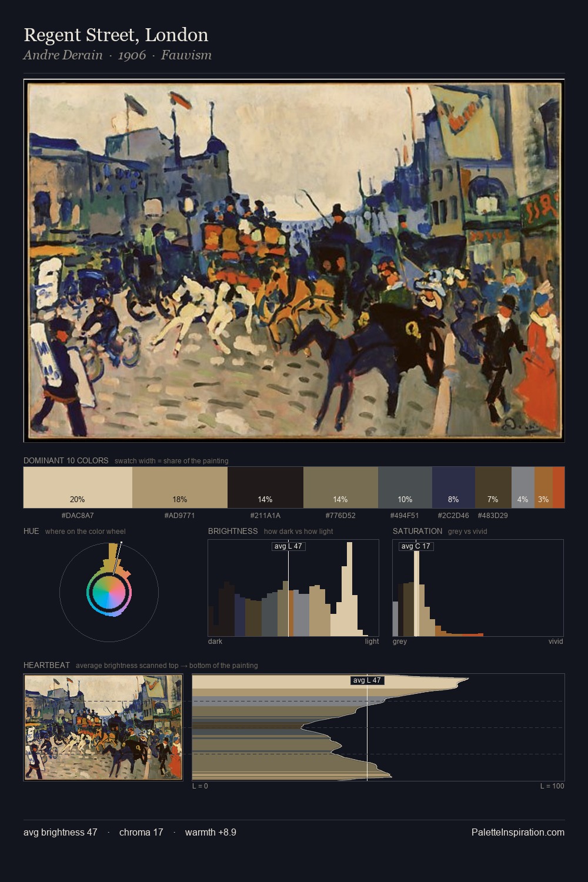Click the "HEARTBEAT" section heading
Image resolution: width=588 pixels, height=882 pixels.
(46, 665)
